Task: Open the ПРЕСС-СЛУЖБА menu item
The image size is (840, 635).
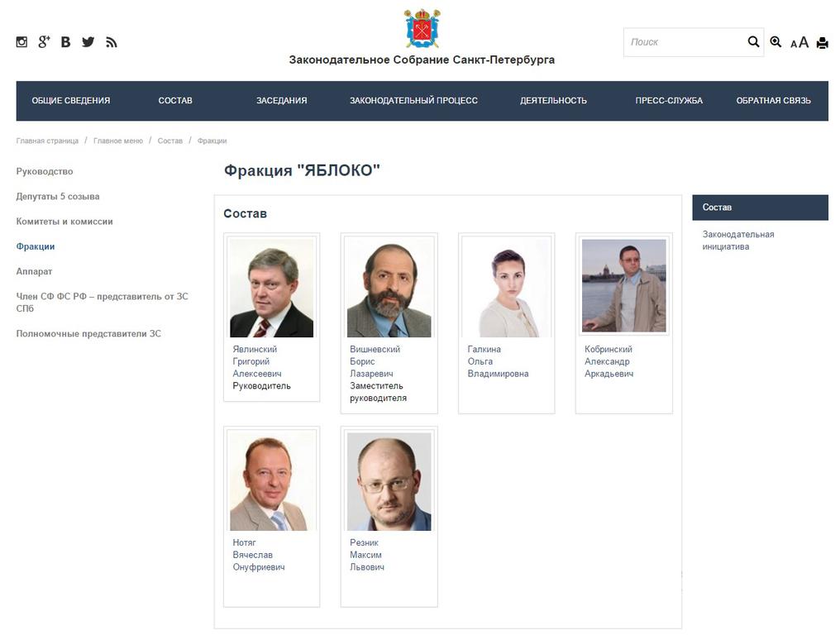Action: click(669, 100)
